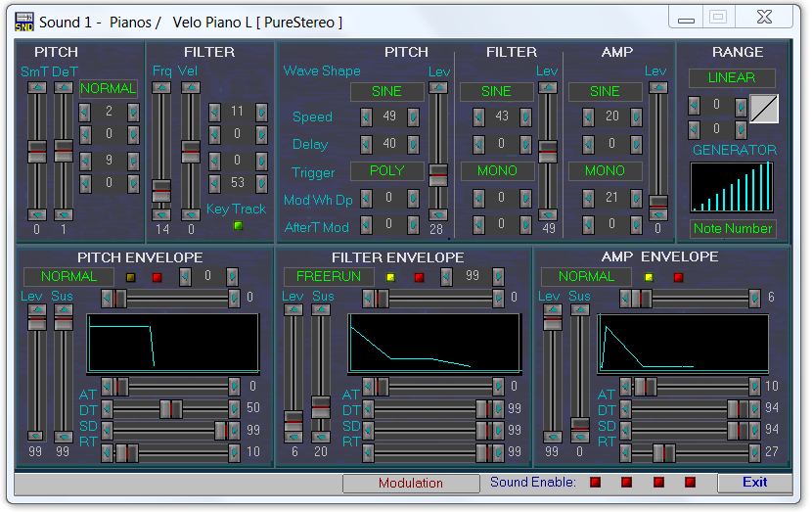The image size is (812, 512).
Task: Click the app icon in title bar
Action: (x=24, y=22)
